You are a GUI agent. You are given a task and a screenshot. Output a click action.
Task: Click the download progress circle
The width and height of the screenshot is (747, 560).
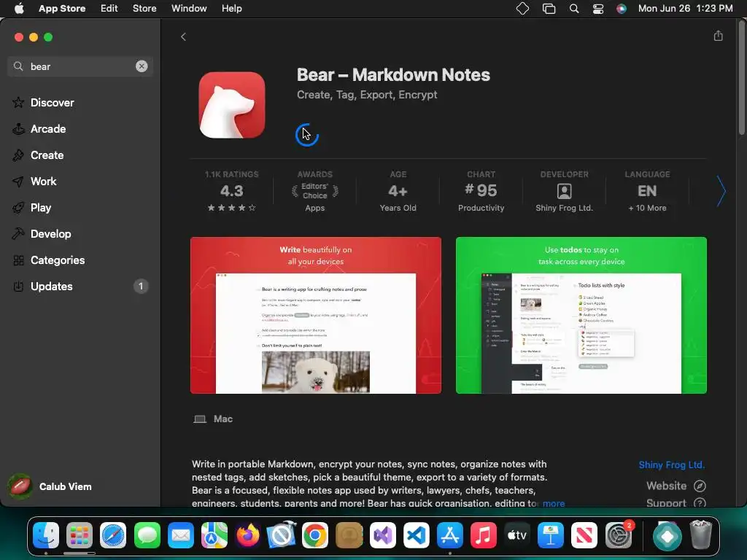click(307, 135)
